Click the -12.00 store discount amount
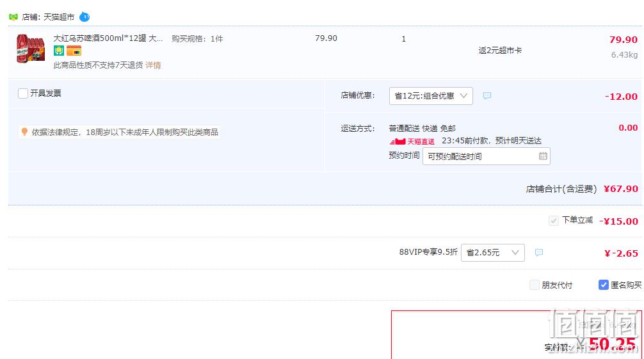The width and height of the screenshot is (644, 359). pyautogui.click(x=621, y=97)
